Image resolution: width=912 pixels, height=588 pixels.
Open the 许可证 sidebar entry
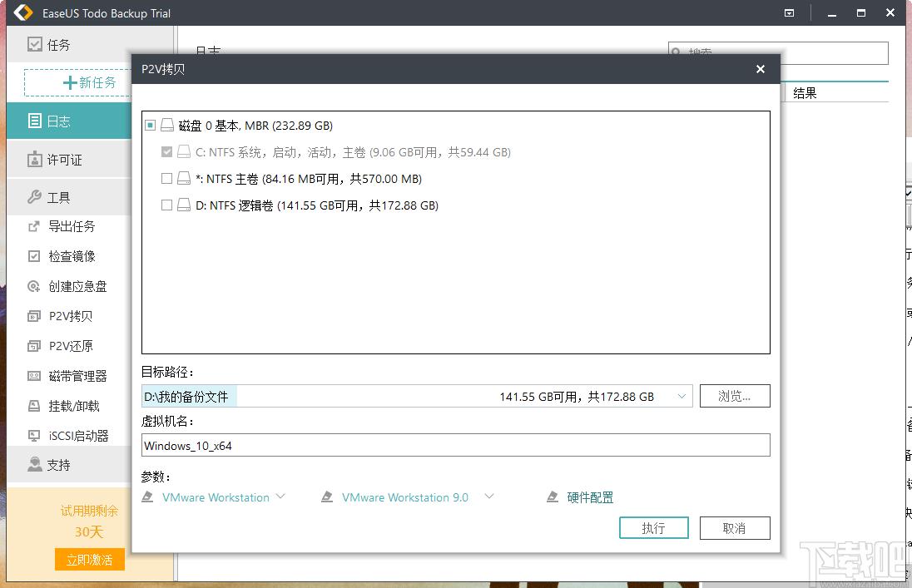pyautogui.click(x=68, y=160)
